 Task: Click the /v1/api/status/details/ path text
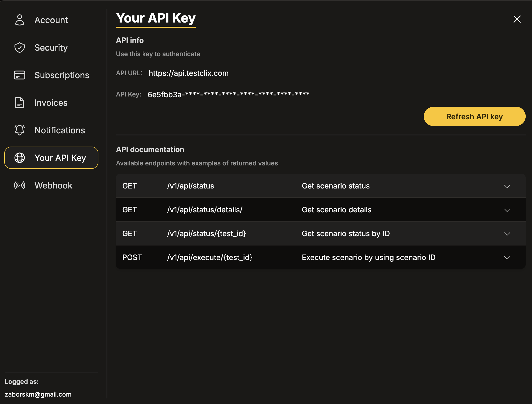tap(205, 210)
